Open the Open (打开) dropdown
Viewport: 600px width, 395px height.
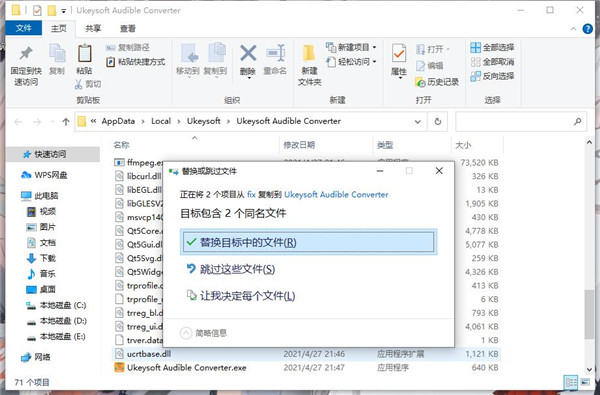(433, 49)
